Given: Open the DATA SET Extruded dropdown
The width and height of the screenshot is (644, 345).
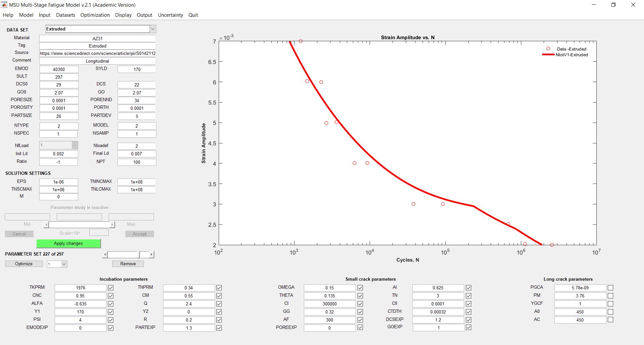Looking at the screenshot, I should (x=153, y=29).
